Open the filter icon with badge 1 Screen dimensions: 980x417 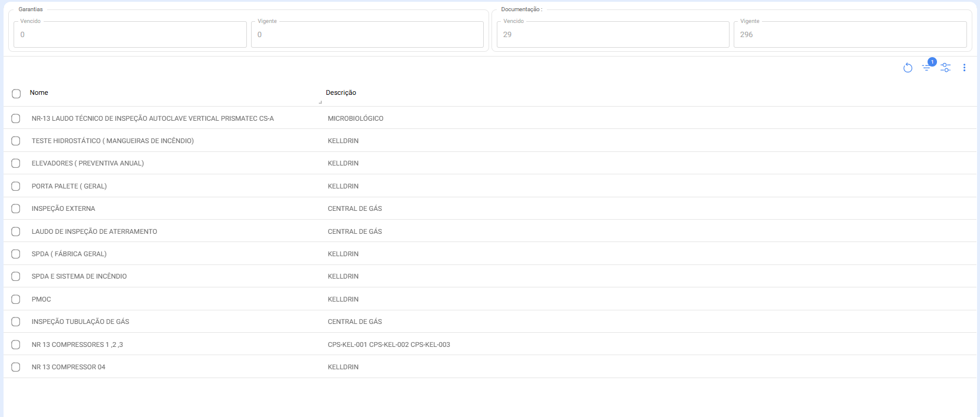tap(927, 68)
